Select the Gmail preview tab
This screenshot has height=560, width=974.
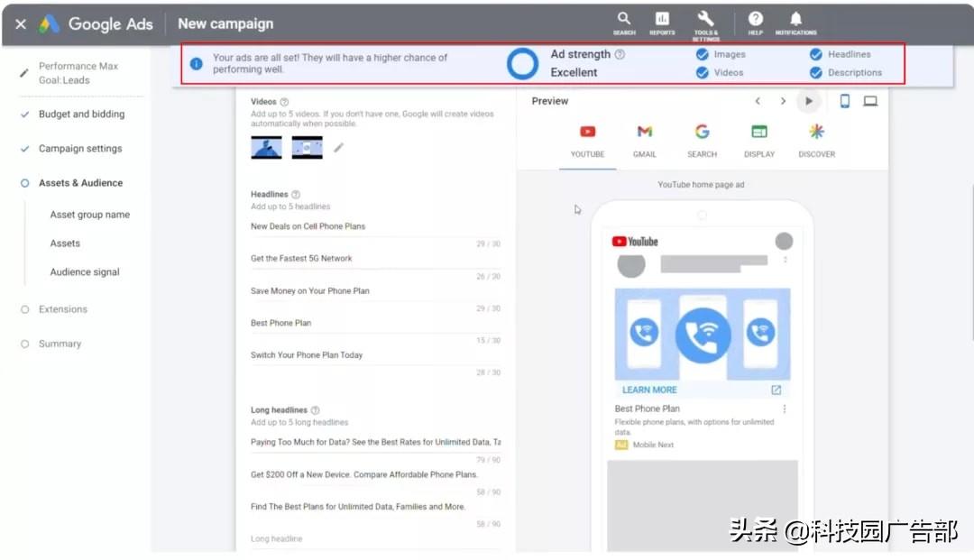tap(645, 142)
